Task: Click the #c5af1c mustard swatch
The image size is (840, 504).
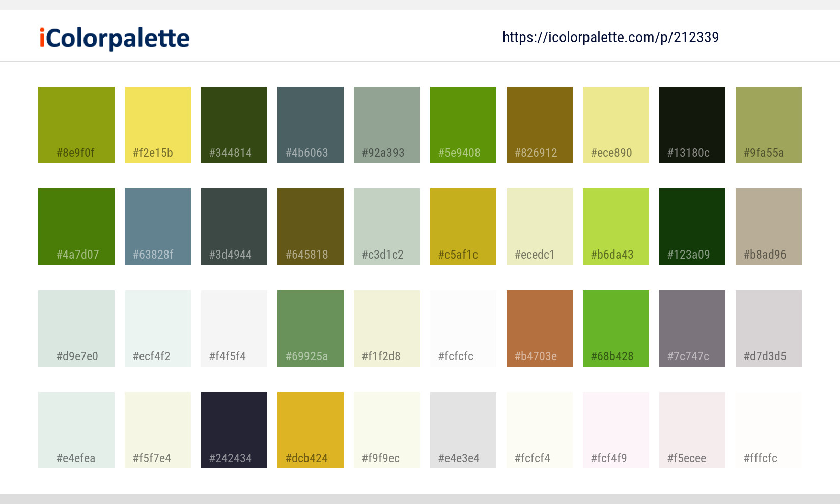Action: pyautogui.click(x=463, y=226)
